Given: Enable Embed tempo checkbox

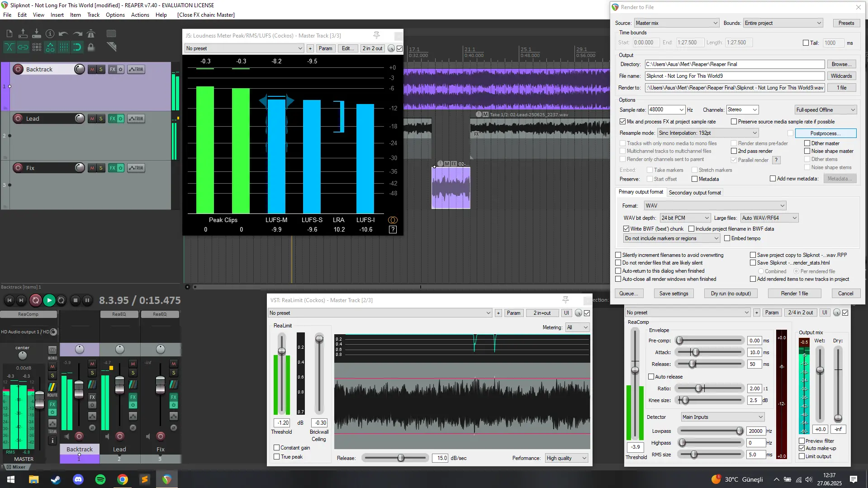Looking at the screenshot, I should coord(727,238).
